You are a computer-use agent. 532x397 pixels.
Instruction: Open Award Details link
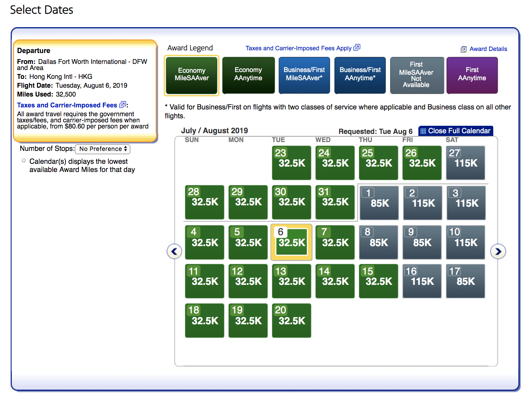pyautogui.click(x=488, y=49)
